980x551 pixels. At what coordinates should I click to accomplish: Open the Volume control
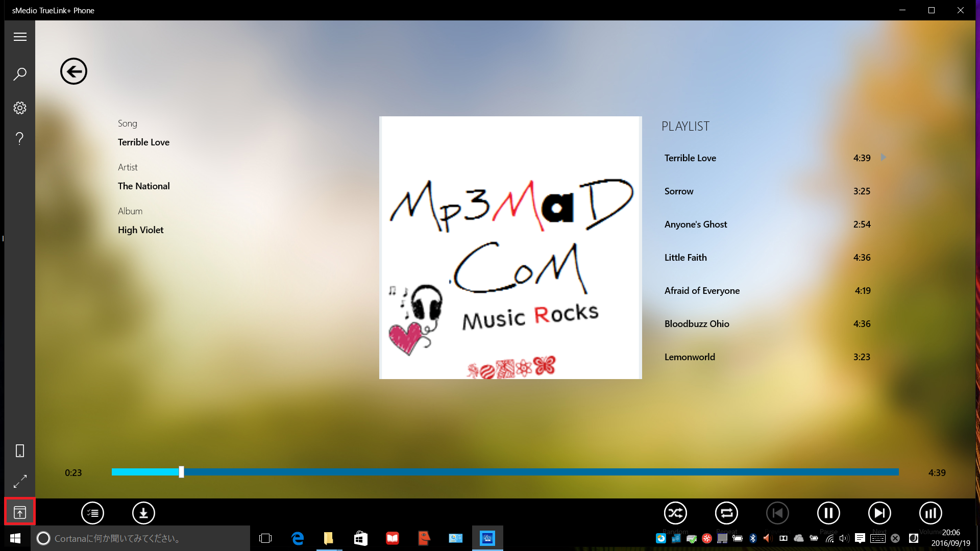pyautogui.click(x=930, y=513)
